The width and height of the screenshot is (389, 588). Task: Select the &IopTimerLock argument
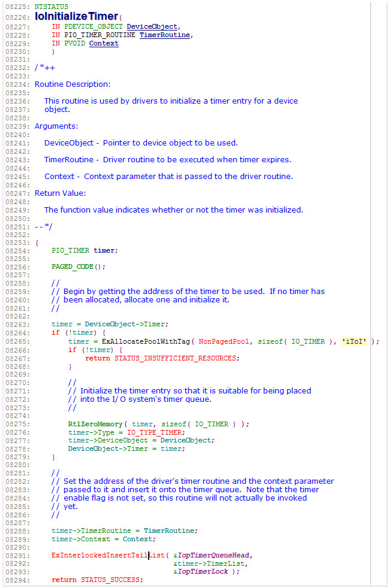tap(201, 572)
